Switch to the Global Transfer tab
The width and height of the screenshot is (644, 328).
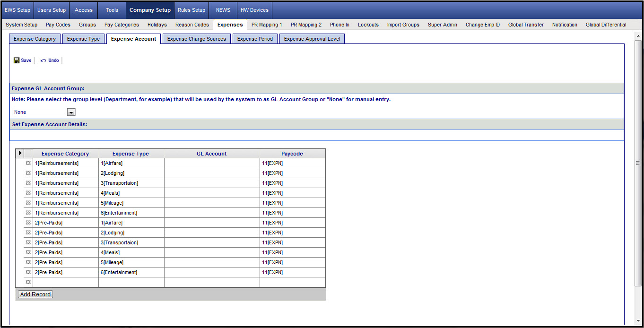526,25
